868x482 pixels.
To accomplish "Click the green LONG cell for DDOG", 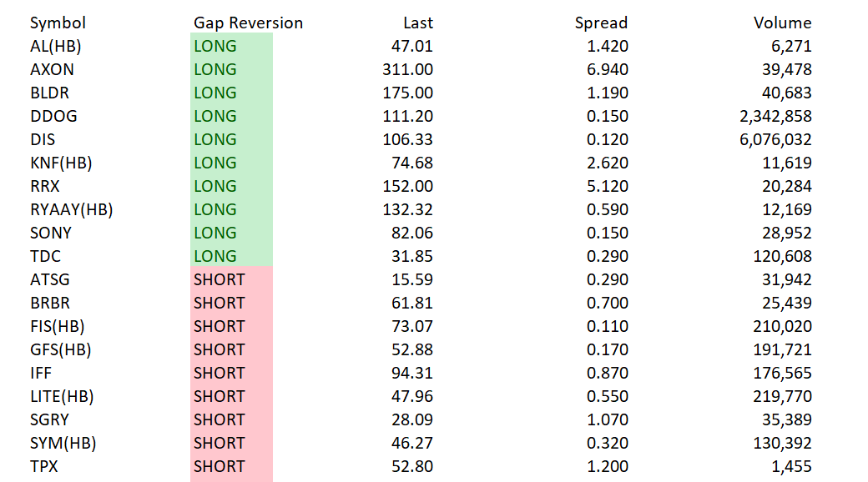I will pyautogui.click(x=215, y=116).
